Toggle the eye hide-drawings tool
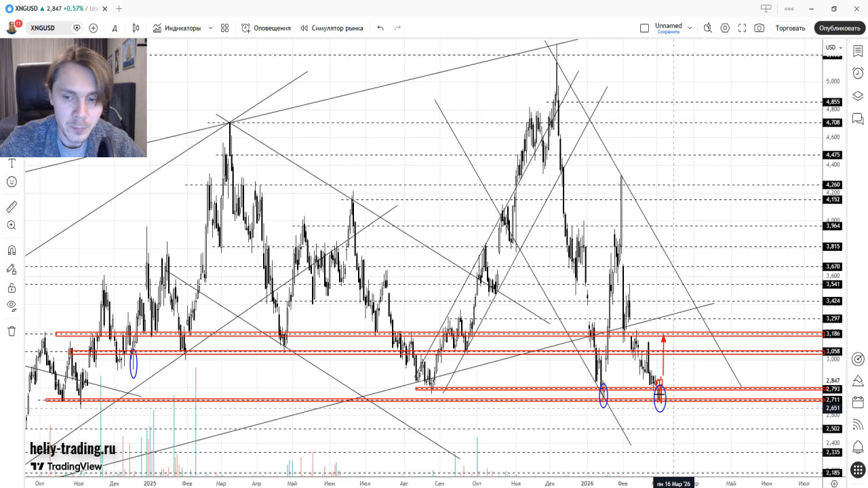The height and width of the screenshot is (488, 868). [12, 305]
